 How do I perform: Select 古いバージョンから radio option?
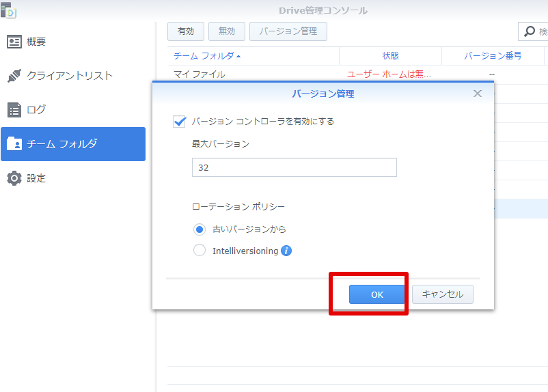(200, 229)
